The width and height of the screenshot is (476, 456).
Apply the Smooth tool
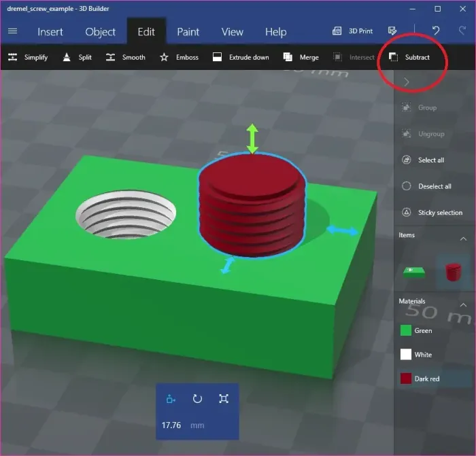[125, 57]
